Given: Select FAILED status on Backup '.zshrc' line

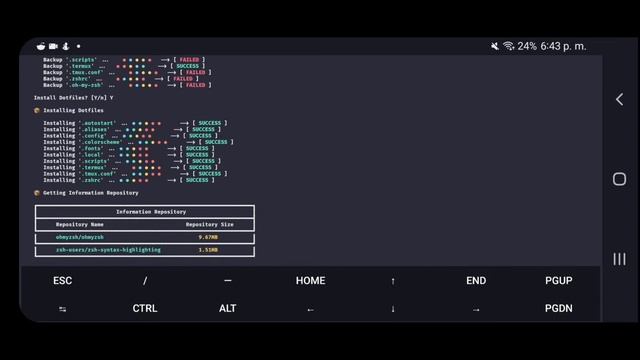Looking at the screenshot, I should point(183,78).
